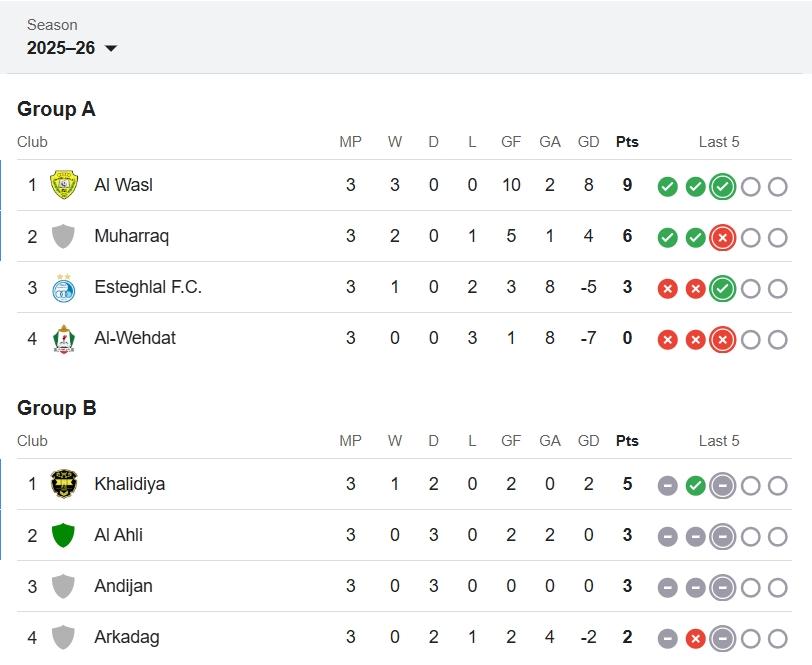
Task: Click the Khalidiya club crest icon
Action: 63,484
